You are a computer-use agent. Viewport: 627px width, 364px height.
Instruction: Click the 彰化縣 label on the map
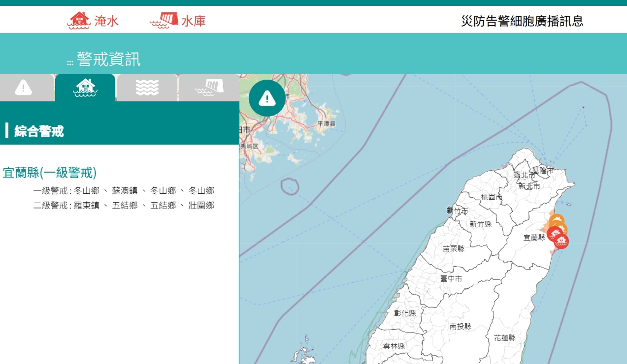[405, 313]
